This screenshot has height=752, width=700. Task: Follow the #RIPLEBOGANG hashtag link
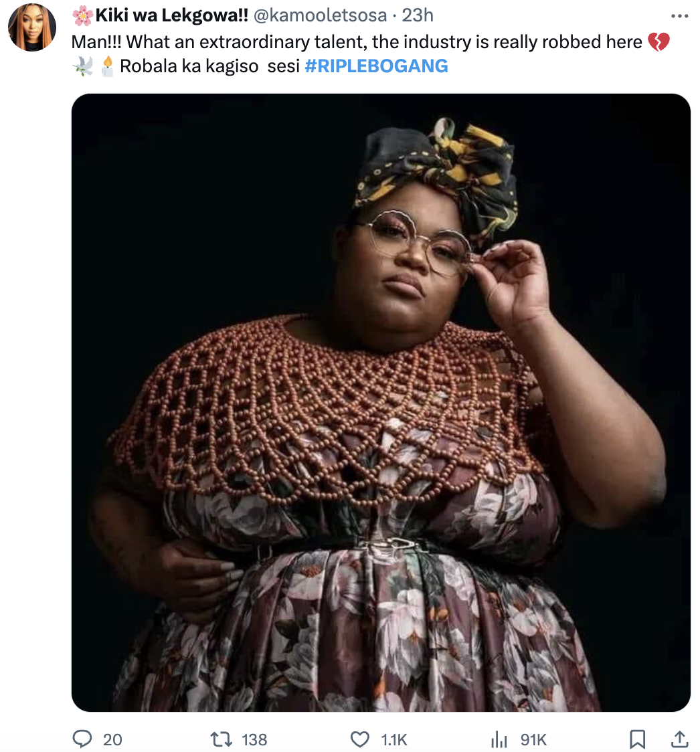click(x=376, y=66)
